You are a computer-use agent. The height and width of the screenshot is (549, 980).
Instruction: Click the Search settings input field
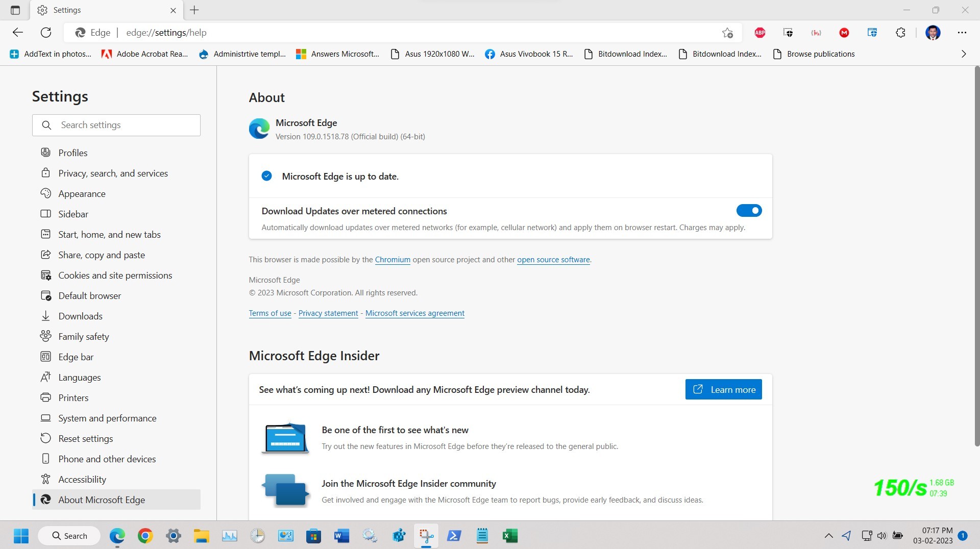point(116,125)
